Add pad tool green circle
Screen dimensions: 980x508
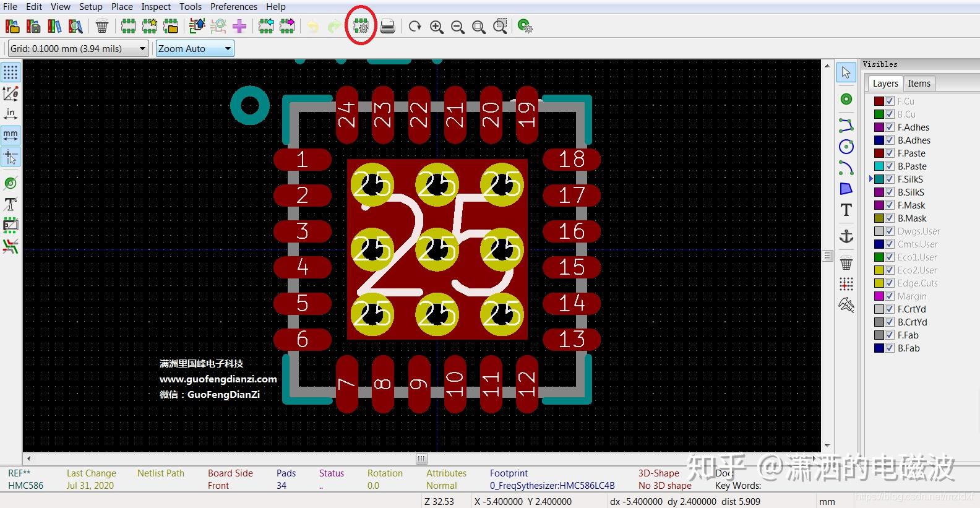[x=846, y=99]
